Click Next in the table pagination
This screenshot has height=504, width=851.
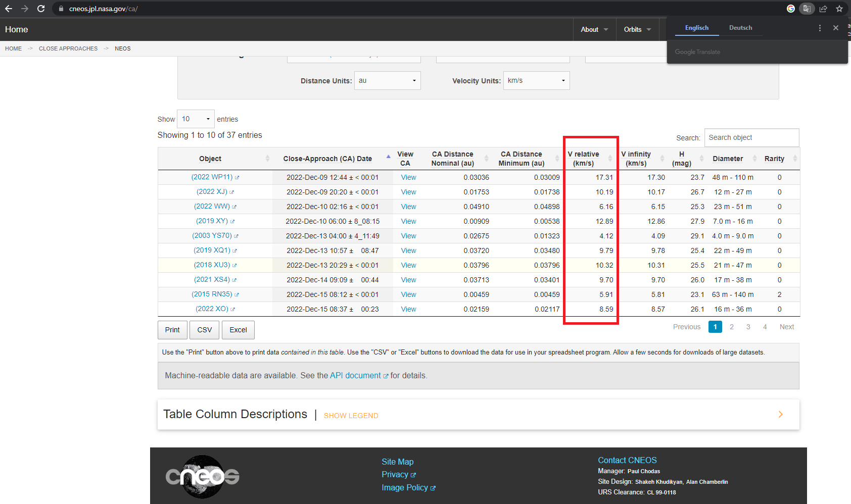pyautogui.click(x=787, y=327)
